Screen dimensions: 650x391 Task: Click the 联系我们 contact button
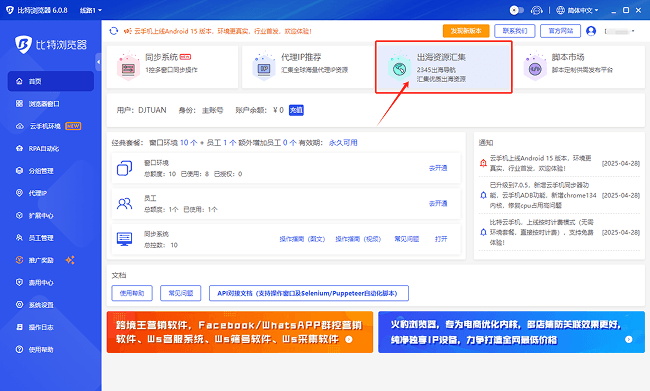pos(514,31)
